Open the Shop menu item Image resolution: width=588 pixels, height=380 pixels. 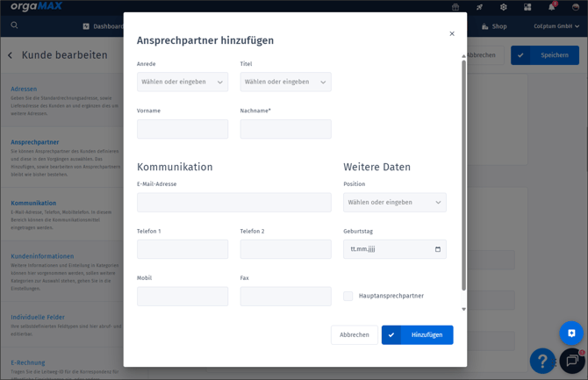[x=494, y=26]
